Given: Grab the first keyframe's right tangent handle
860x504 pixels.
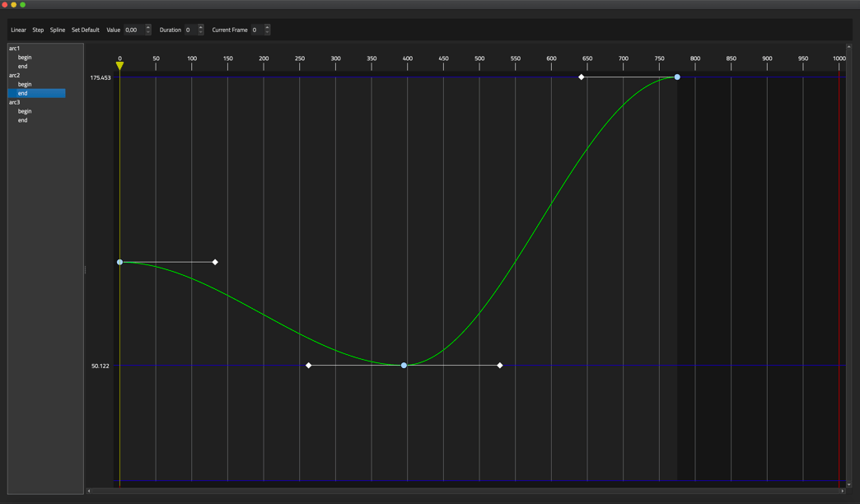Looking at the screenshot, I should click(215, 262).
